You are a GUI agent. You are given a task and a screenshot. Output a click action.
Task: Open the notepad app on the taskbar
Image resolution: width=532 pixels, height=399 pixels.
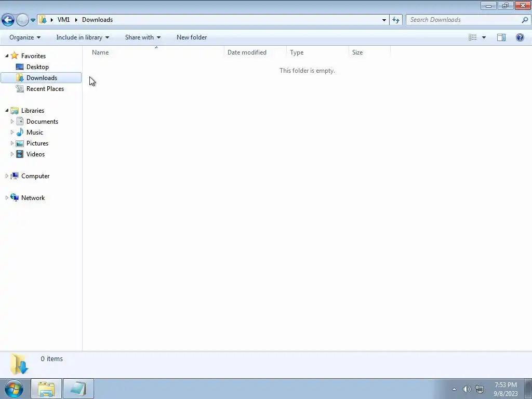tap(78, 389)
